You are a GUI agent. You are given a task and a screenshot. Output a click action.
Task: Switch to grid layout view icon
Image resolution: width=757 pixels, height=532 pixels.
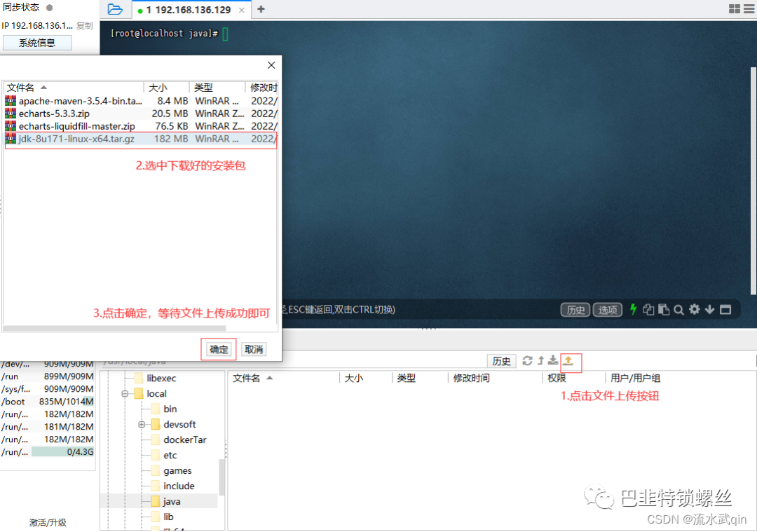[735, 8]
